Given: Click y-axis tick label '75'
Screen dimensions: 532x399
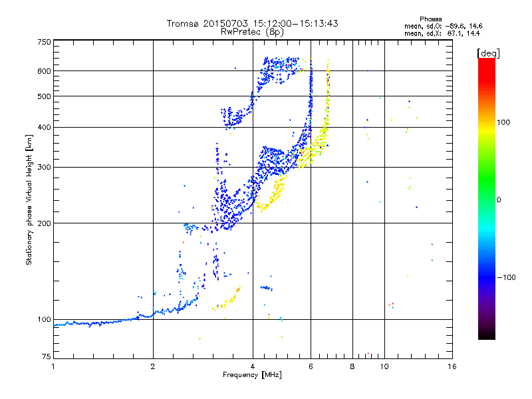Looking at the screenshot, I should point(47,356).
